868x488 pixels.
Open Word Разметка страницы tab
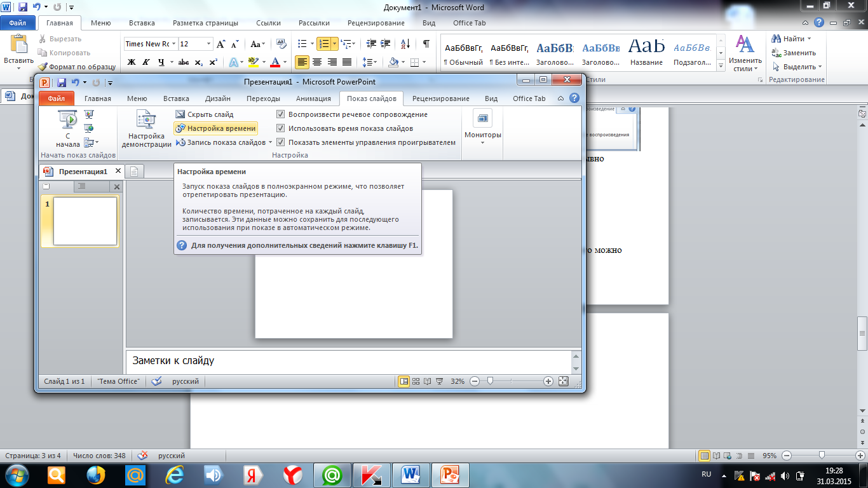tap(205, 23)
